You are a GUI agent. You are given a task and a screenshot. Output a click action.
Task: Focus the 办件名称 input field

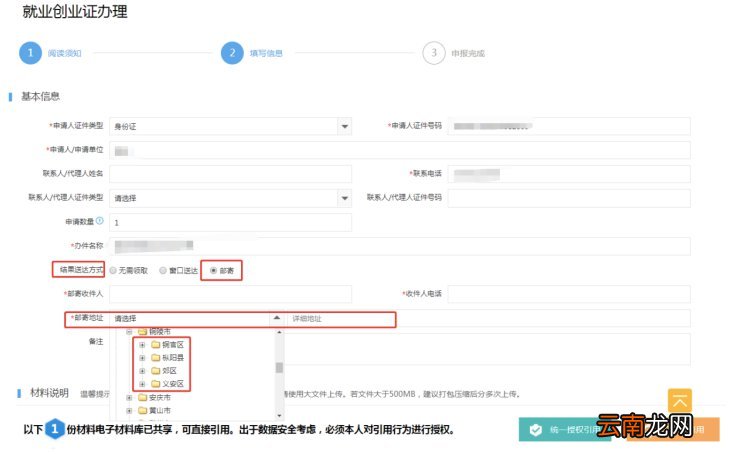(x=400, y=246)
